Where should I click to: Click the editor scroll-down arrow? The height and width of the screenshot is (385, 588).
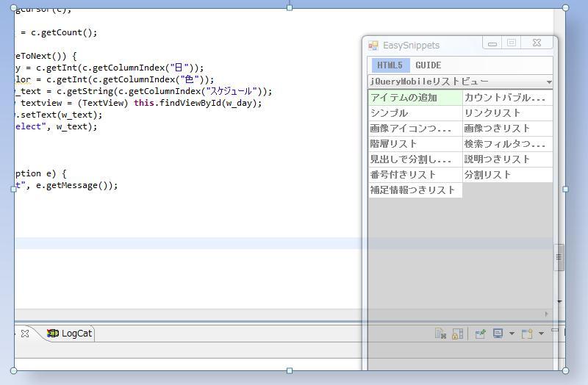559,301
